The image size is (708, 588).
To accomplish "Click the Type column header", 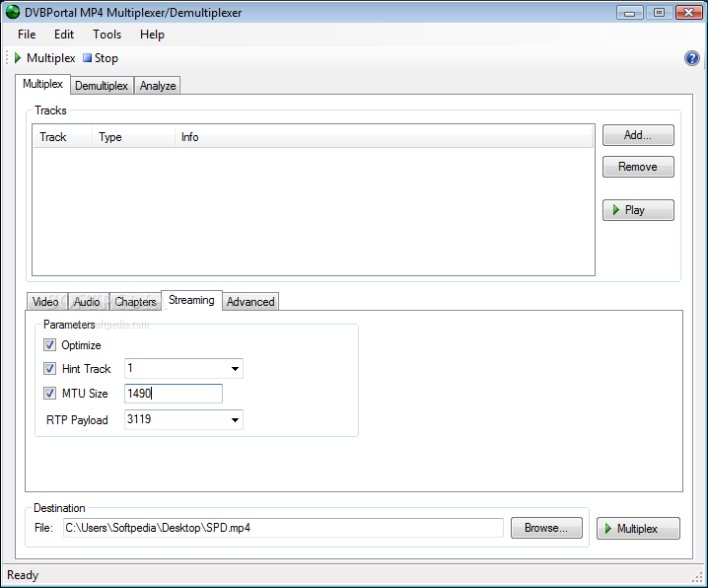I will click(134, 137).
